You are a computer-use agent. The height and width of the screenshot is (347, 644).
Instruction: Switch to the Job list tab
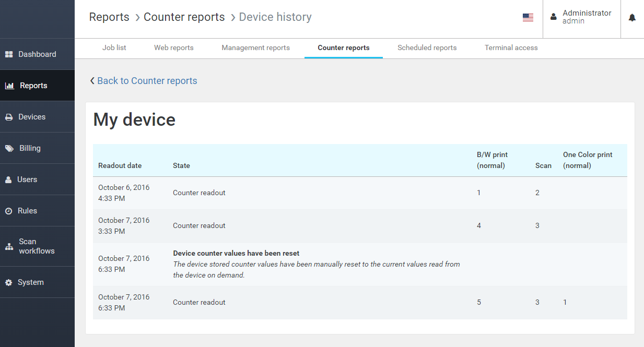coord(114,47)
